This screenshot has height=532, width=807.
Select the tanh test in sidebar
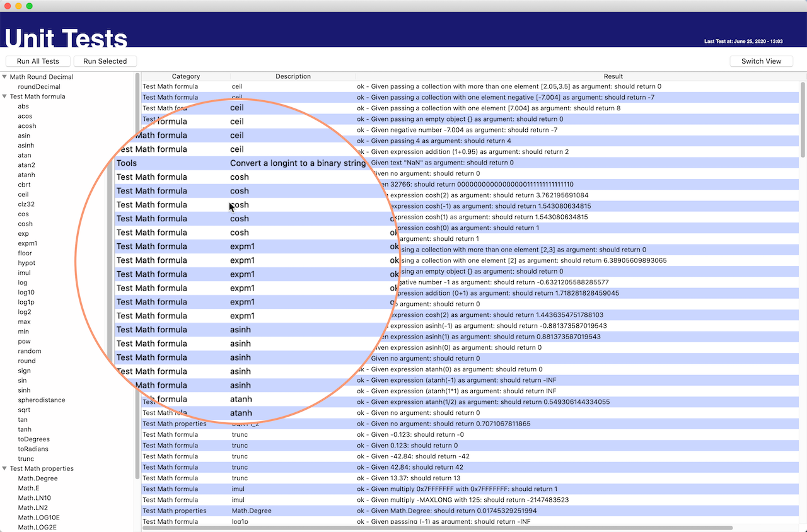tap(25, 429)
